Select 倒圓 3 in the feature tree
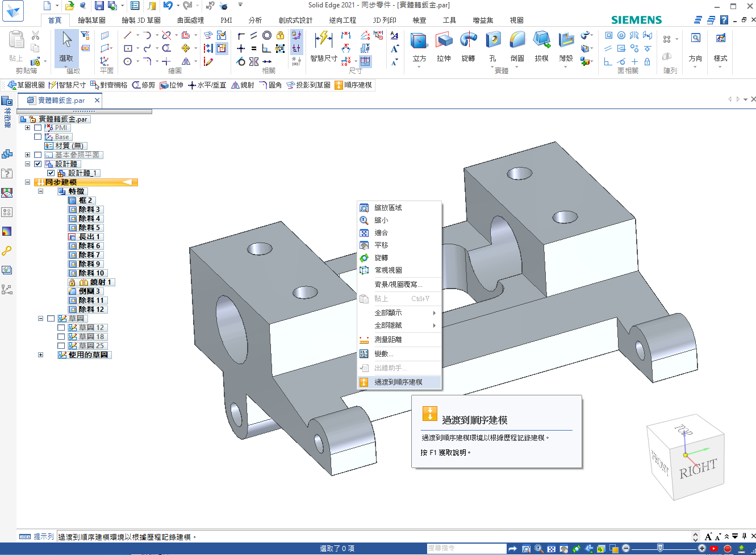The width and height of the screenshot is (756, 555). point(85,291)
